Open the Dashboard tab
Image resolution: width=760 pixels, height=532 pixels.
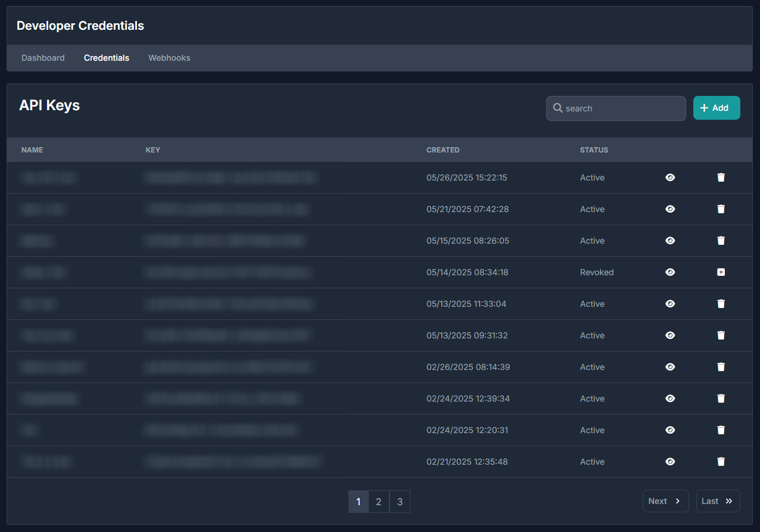43,58
